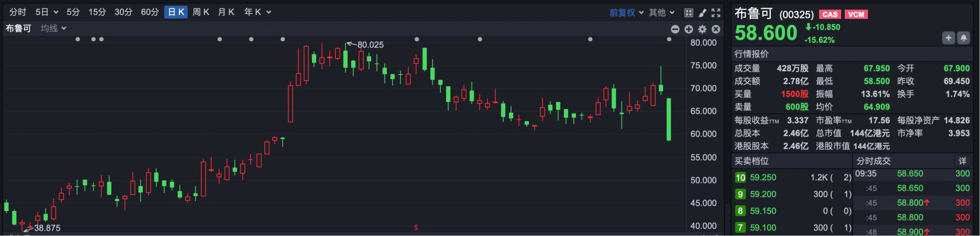Click trade price 58.800 with red arrow
This screenshot has width=980, height=236.
pyautogui.click(x=914, y=203)
